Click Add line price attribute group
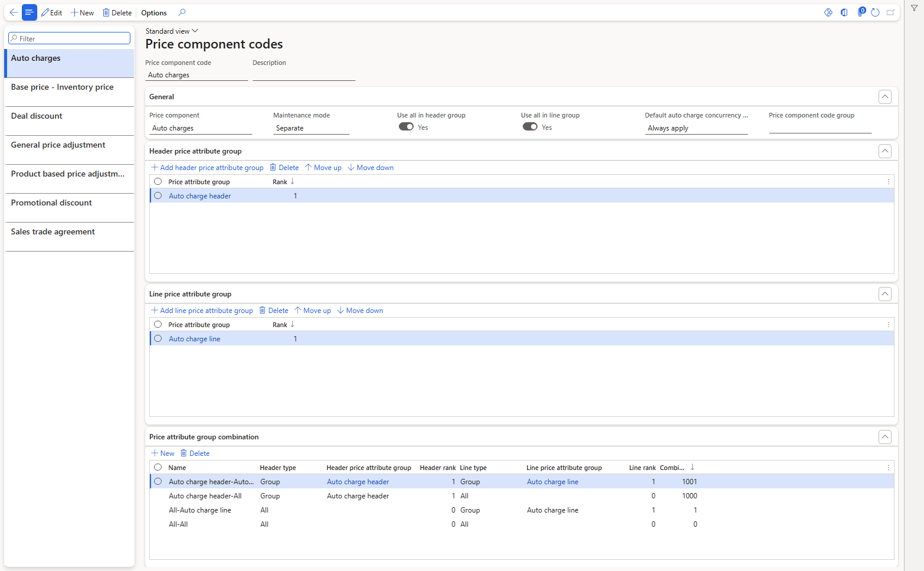Image resolution: width=924 pixels, height=571 pixels. click(202, 311)
